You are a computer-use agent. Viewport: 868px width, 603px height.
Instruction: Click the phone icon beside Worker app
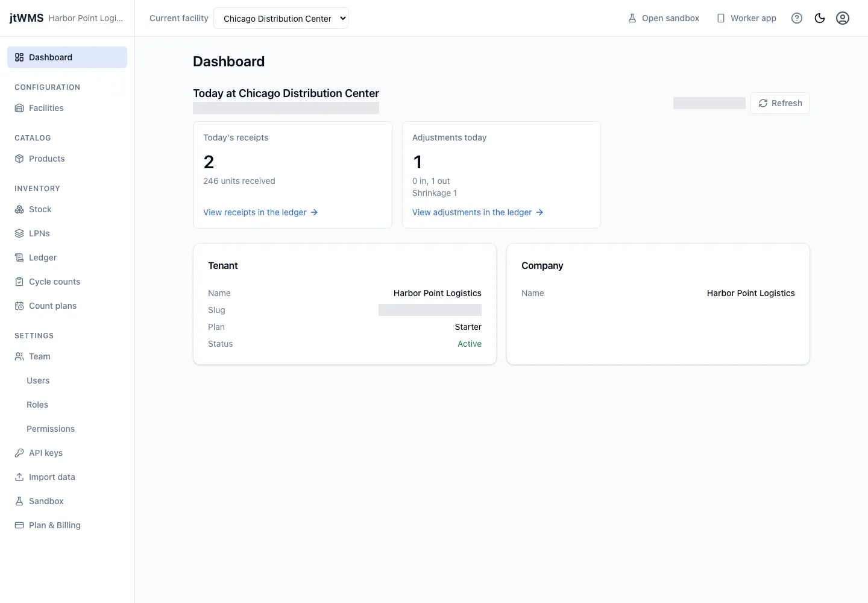pos(720,18)
